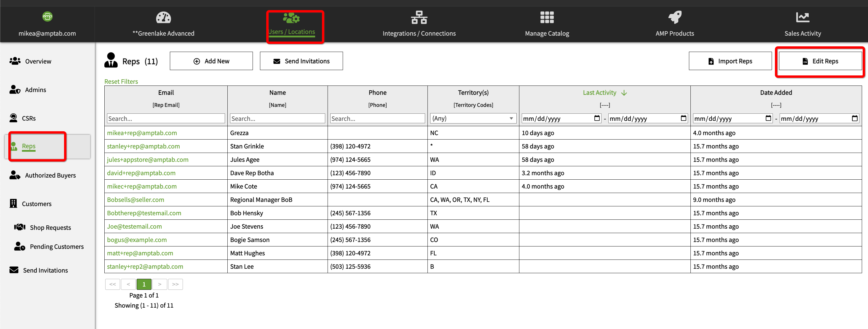The height and width of the screenshot is (329, 868).
Task: Toggle Last Activity column sort arrow
Action: coord(624,93)
